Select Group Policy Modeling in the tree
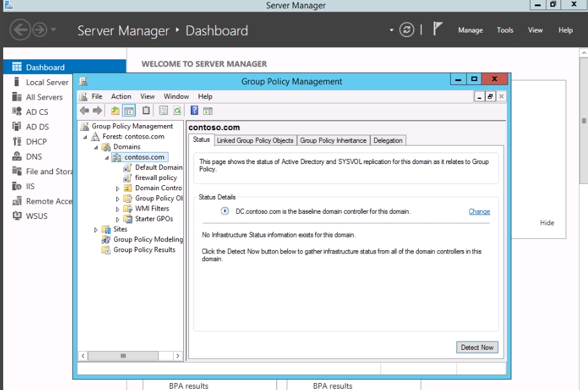588x390 pixels. tap(148, 239)
